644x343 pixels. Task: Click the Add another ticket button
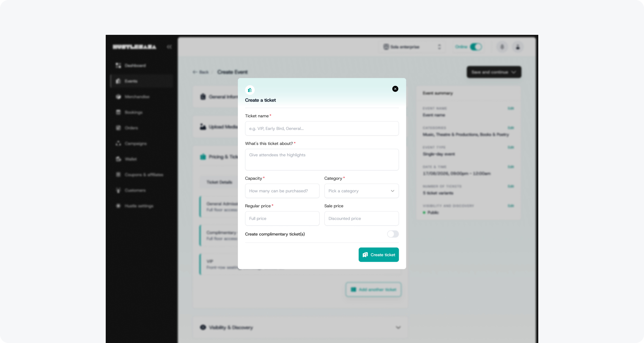[374, 289]
